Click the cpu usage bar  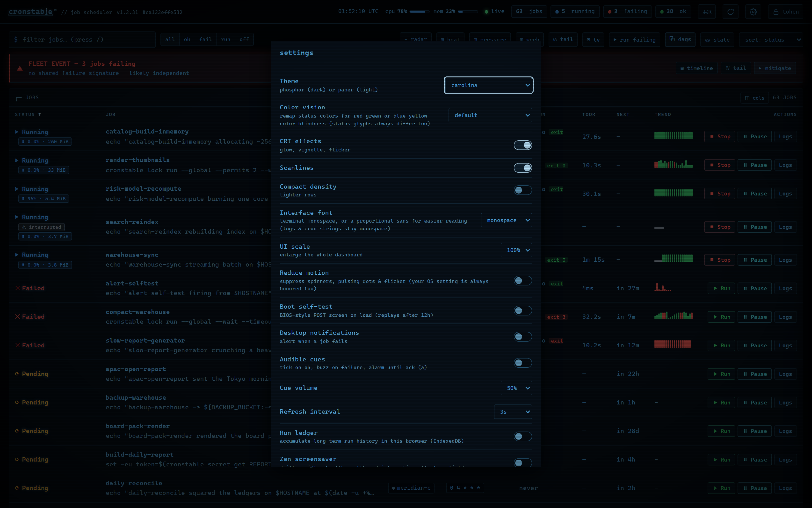pyautogui.click(x=420, y=12)
